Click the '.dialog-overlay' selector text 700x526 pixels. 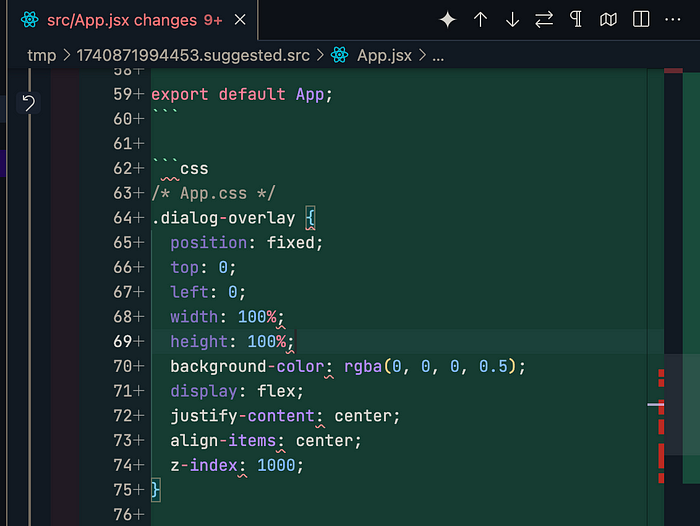(223, 218)
